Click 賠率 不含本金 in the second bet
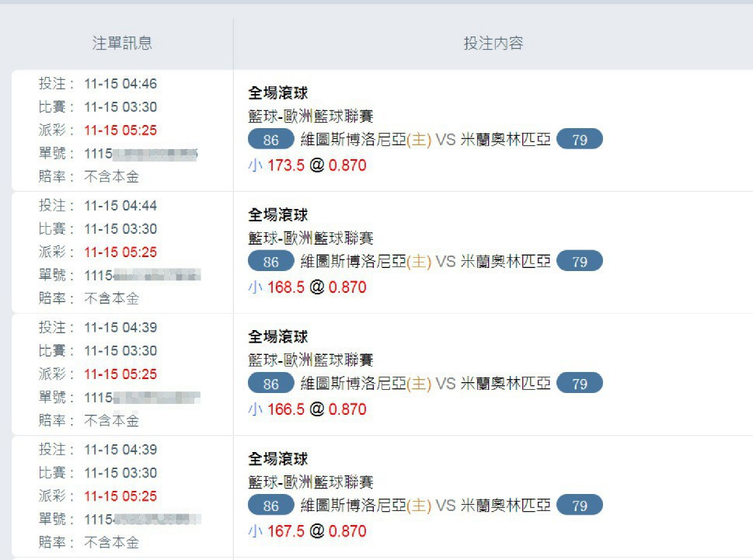753x560 pixels. [x=89, y=298]
